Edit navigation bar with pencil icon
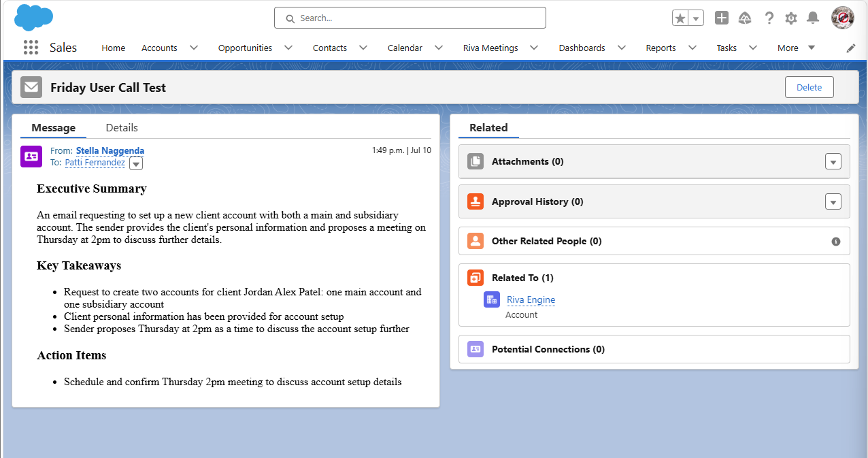Image resolution: width=868 pixels, height=458 pixels. click(851, 48)
